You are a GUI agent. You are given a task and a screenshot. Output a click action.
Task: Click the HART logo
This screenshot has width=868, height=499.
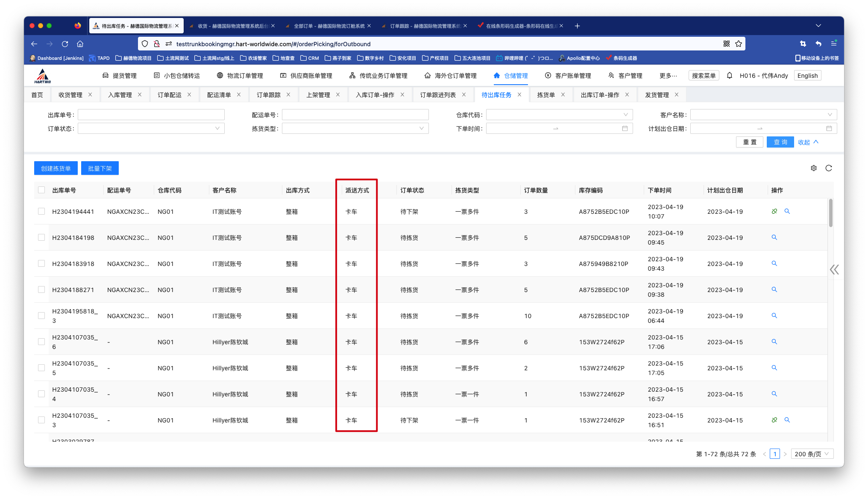coord(42,76)
